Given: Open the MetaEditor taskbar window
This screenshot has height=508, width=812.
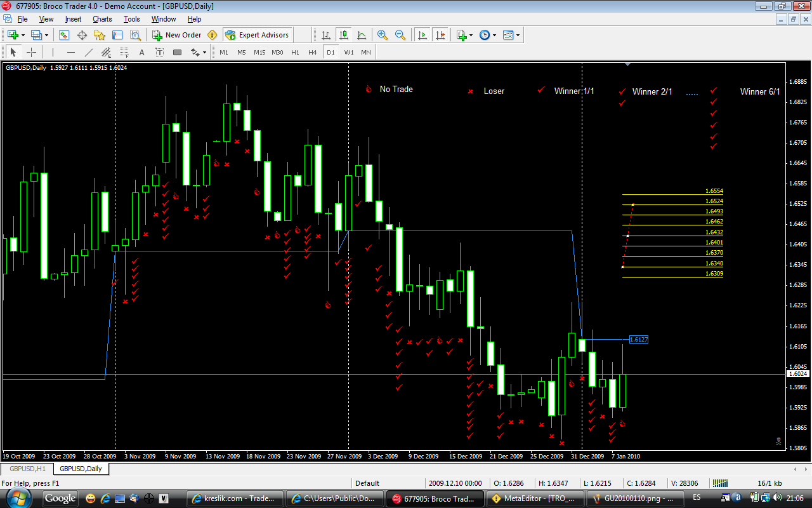Looking at the screenshot, I should click(534, 498).
